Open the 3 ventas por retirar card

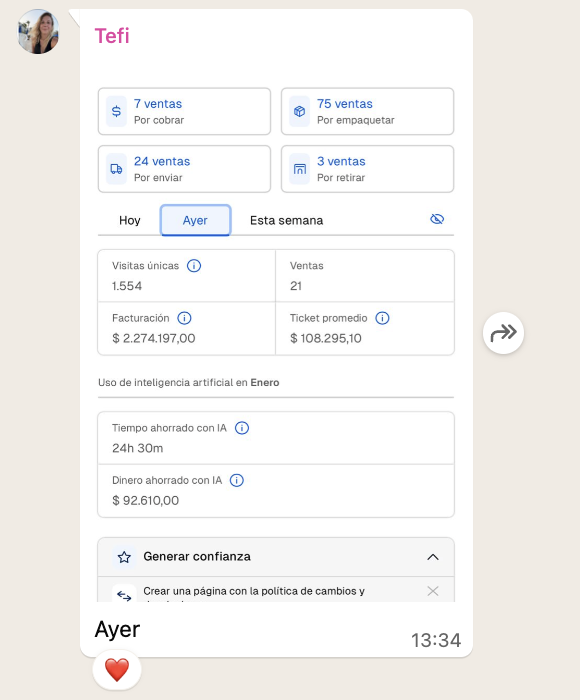coord(367,169)
